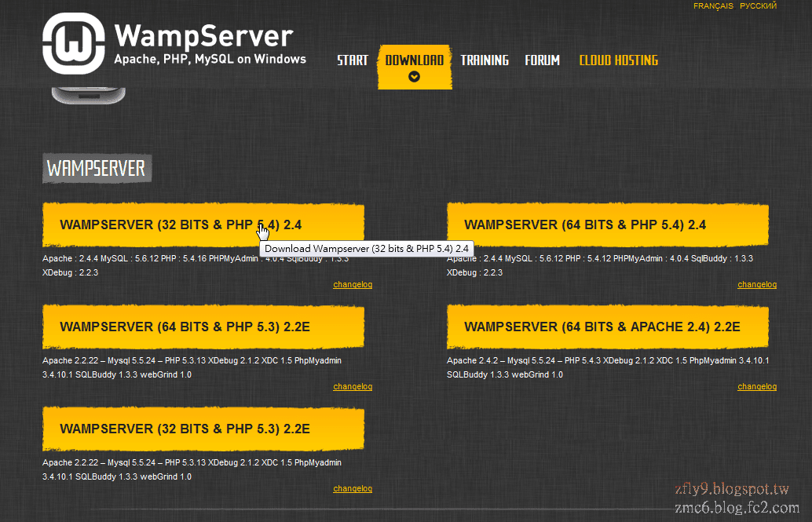Click 'XDebug : 2.2.3' under the 64 bits PHP 5.4 button
The width and height of the screenshot is (812, 522).
[475, 272]
